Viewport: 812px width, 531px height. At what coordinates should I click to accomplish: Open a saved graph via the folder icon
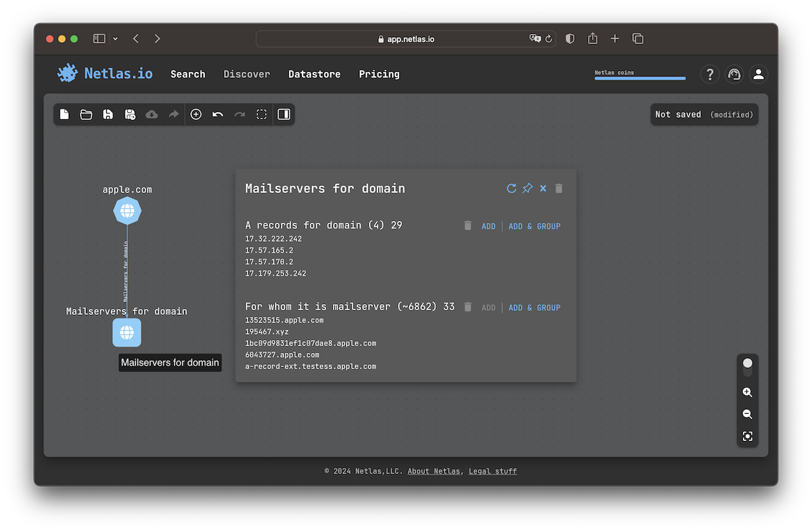86,114
